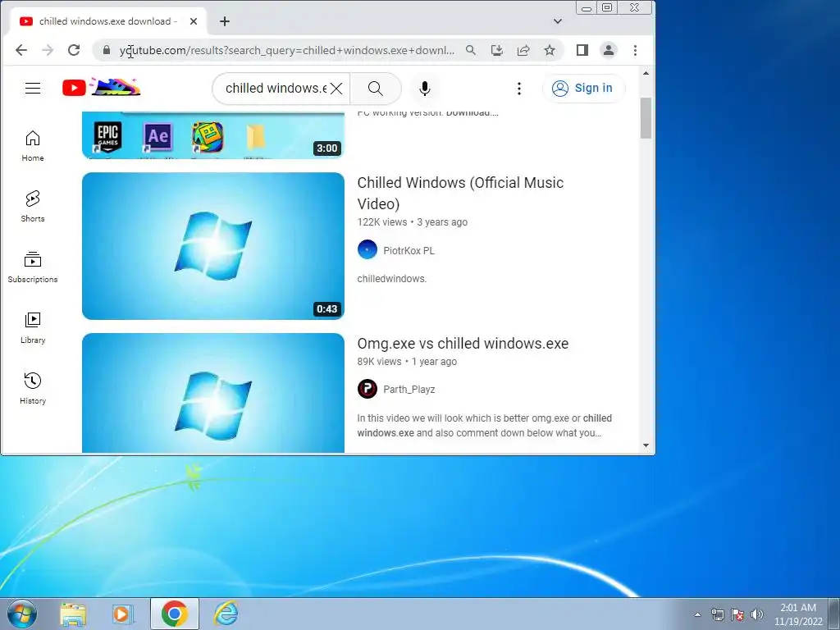Select the chilled windows.exe download tab
840x630 pixels.
coord(109,21)
